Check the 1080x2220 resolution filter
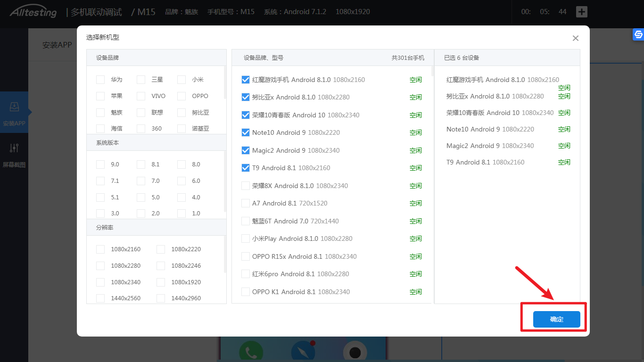 coord(161,249)
